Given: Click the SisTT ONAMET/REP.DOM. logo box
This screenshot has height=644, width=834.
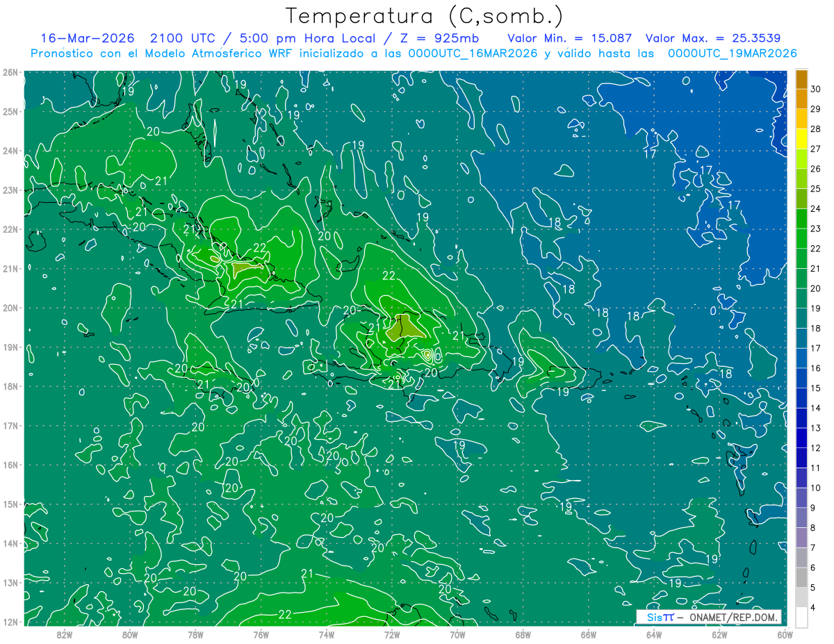Looking at the screenshot, I should pyautogui.click(x=709, y=617).
